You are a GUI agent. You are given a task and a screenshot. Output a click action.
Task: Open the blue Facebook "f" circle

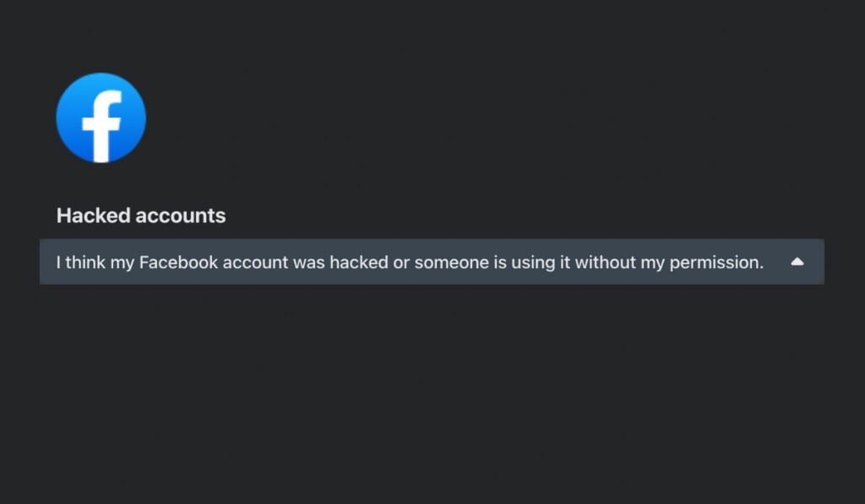point(101,118)
